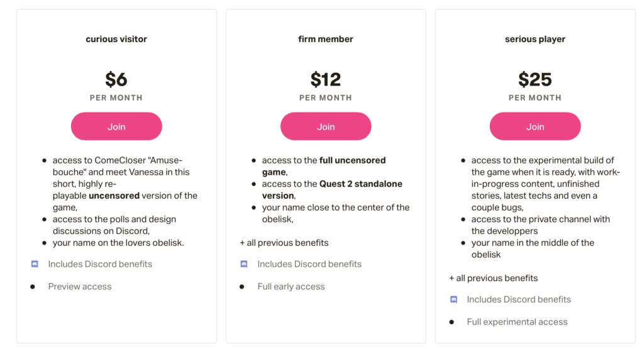Click Includes Discord benefits under $6 tier
This screenshot has width=644, height=349.
[x=100, y=264]
